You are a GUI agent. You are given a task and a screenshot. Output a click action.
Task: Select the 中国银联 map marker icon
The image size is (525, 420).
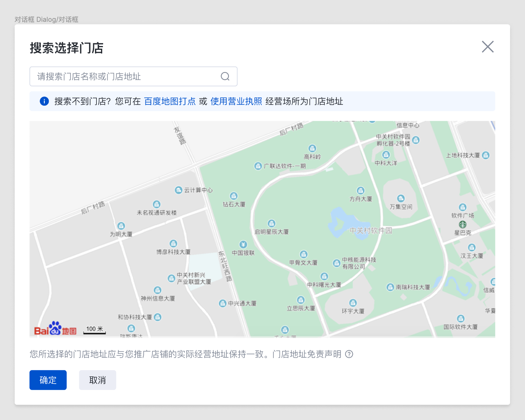(x=243, y=244)
